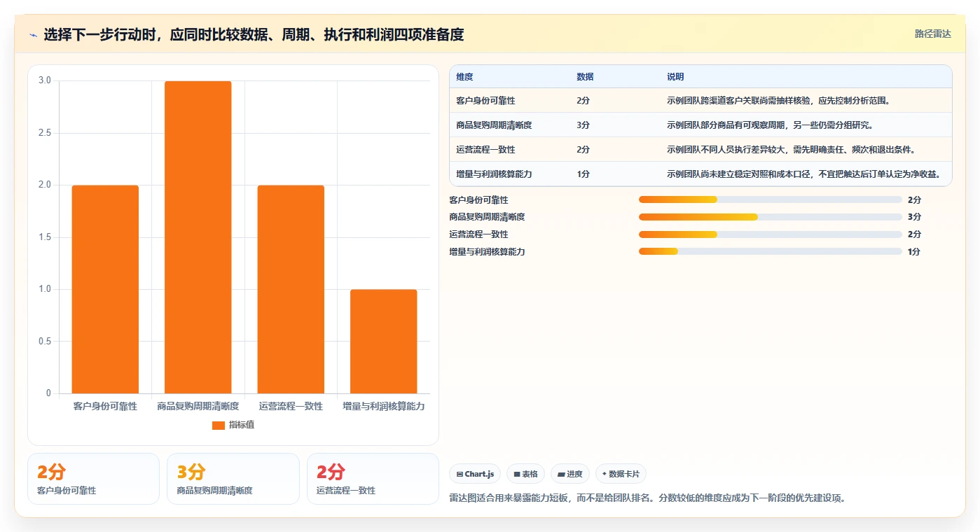
Task: Click the Chart.js tag chip
Action: click(x=475, y=474)
